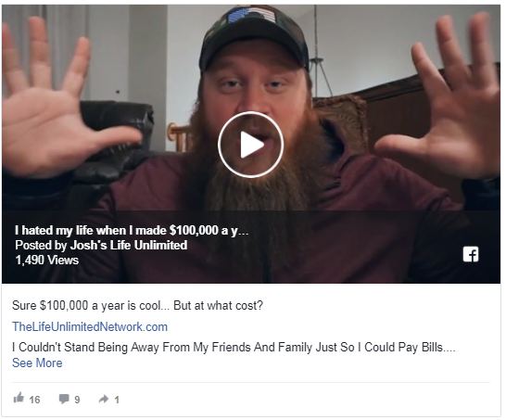The image size is (506, 420).
Task: Click the thumbs-up like icon
Action: tap(19, 398)
